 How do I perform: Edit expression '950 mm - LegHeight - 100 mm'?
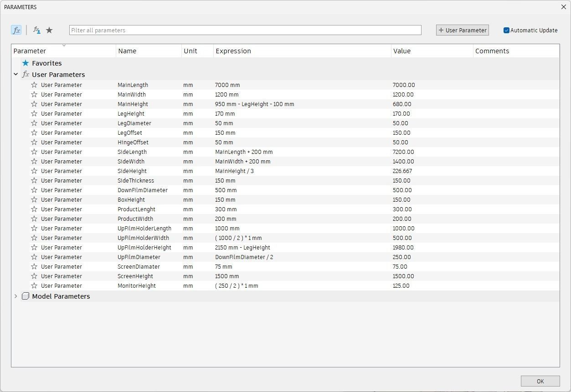pos(254,104)
